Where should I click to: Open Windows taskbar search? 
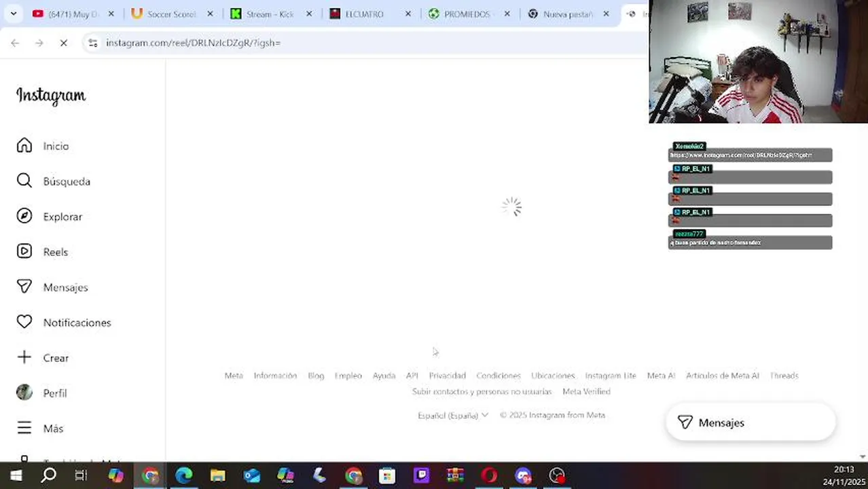[x=49, y=475]
